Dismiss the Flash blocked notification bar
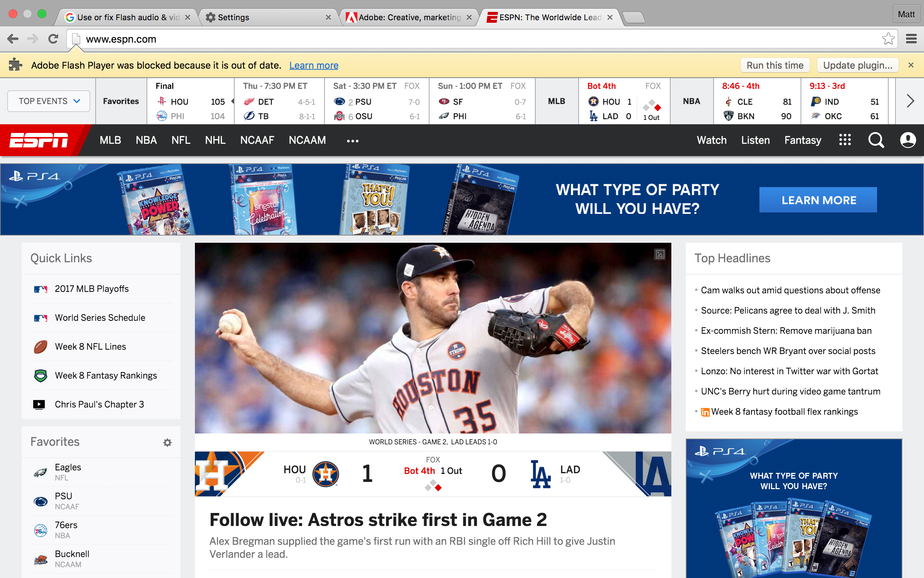The image size is (924, 578). pyautogui.click(x=911, y=65)
